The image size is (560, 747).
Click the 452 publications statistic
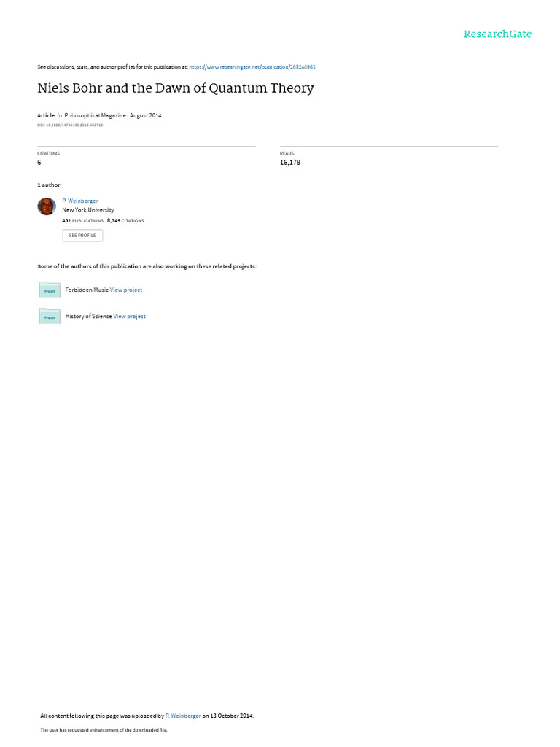(83, 220)
